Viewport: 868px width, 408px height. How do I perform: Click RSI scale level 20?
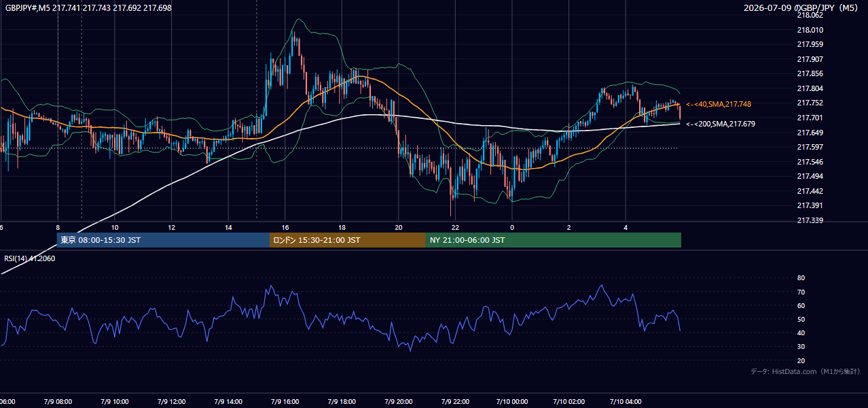coord(801,360)
